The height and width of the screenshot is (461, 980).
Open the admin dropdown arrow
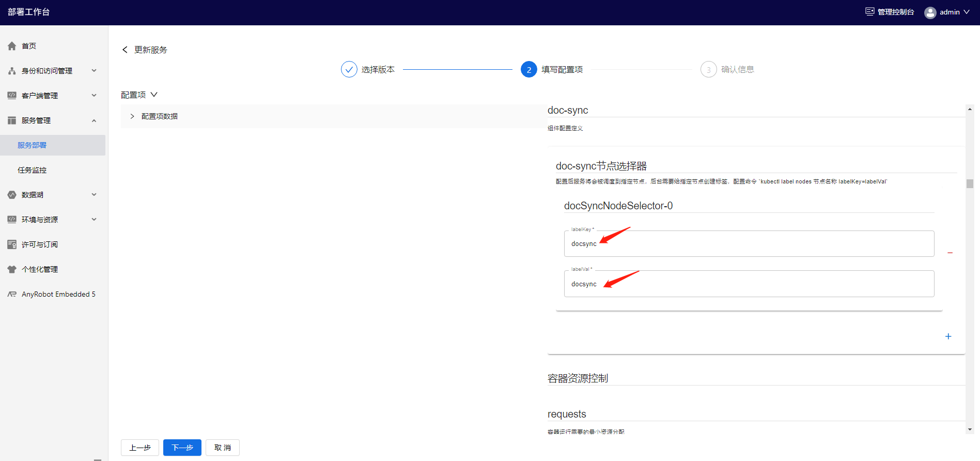pos(967,12)
